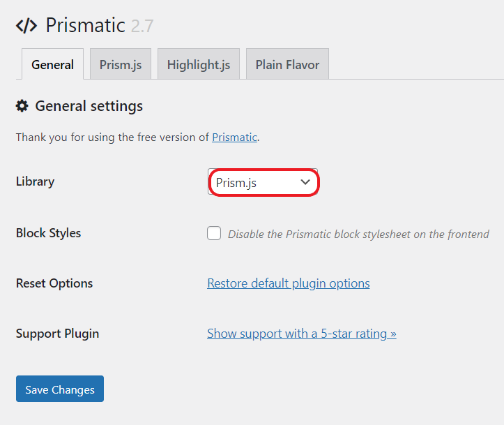This screenshot has height=425, width=504.
Task: Click the Block Styles label
Action: point(49,233)
